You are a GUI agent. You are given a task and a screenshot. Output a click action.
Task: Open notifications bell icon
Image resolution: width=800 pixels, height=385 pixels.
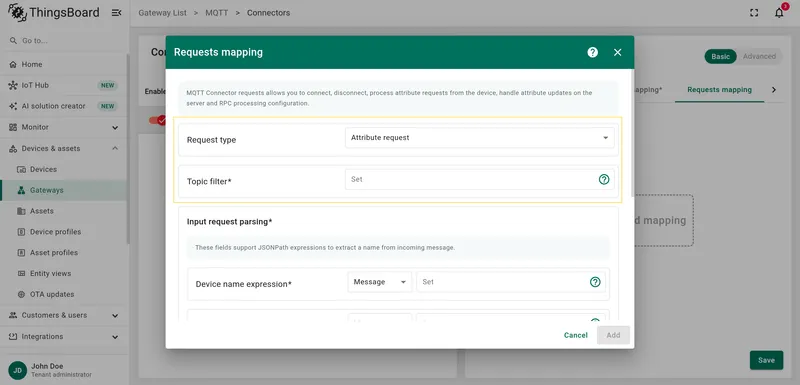click(x=779, y=13)
